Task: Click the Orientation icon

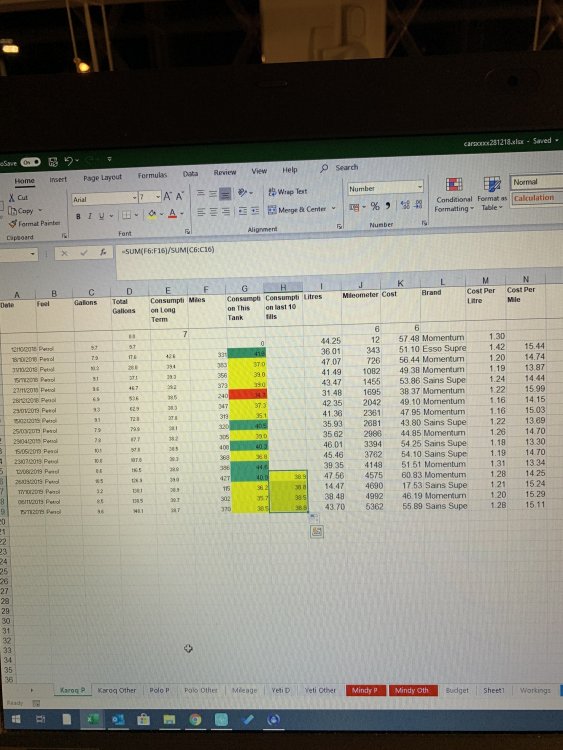Action: 243,192
